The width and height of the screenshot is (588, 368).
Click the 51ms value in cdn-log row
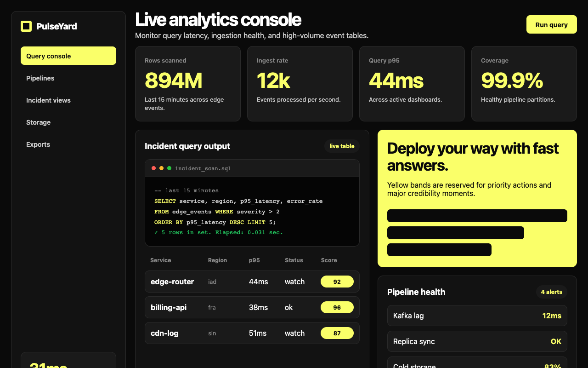tap(258, 333)
